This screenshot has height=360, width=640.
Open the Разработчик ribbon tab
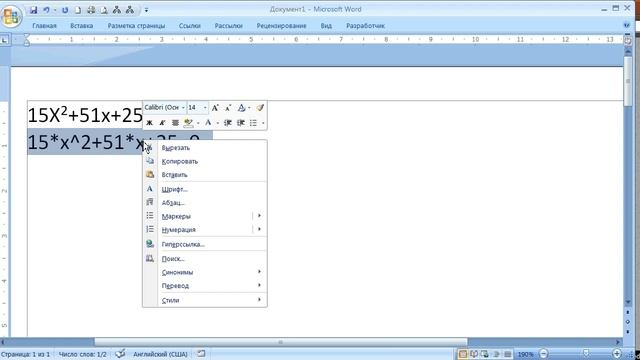click(x=365, y=26)
